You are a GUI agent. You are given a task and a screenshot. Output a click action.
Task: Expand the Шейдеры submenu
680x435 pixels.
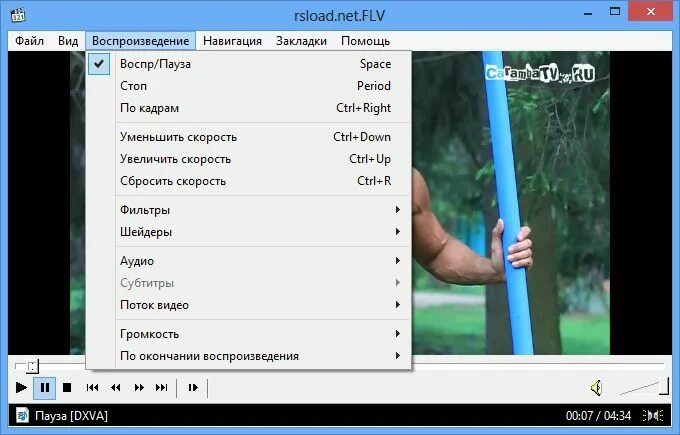point(249,232)
